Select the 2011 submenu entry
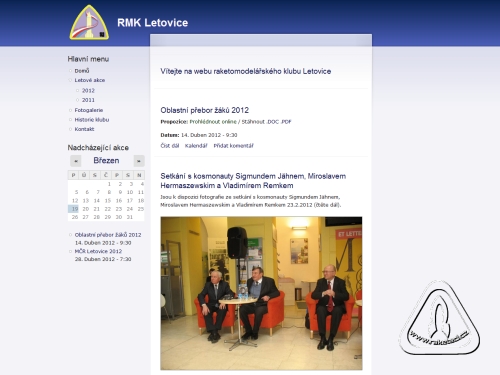Image resolution: width=500 pixels, height=375 pixels. [x=88, y=100]
